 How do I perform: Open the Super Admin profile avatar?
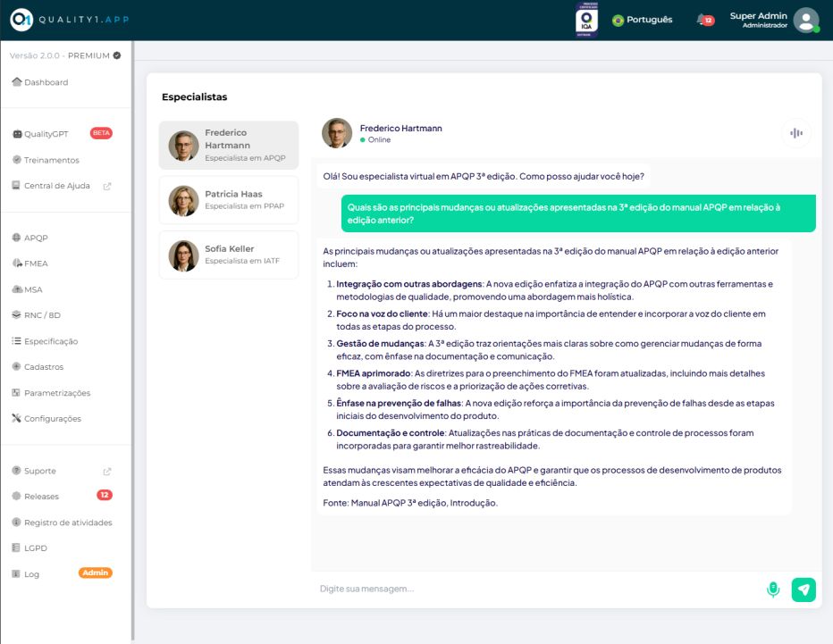tap(806, 20)
